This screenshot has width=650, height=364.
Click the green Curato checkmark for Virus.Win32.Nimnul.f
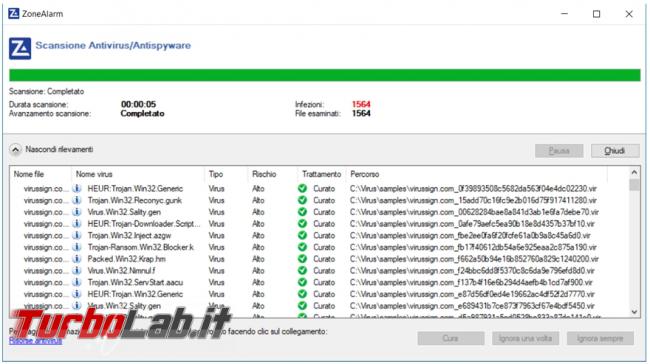[x=303, y=271]
